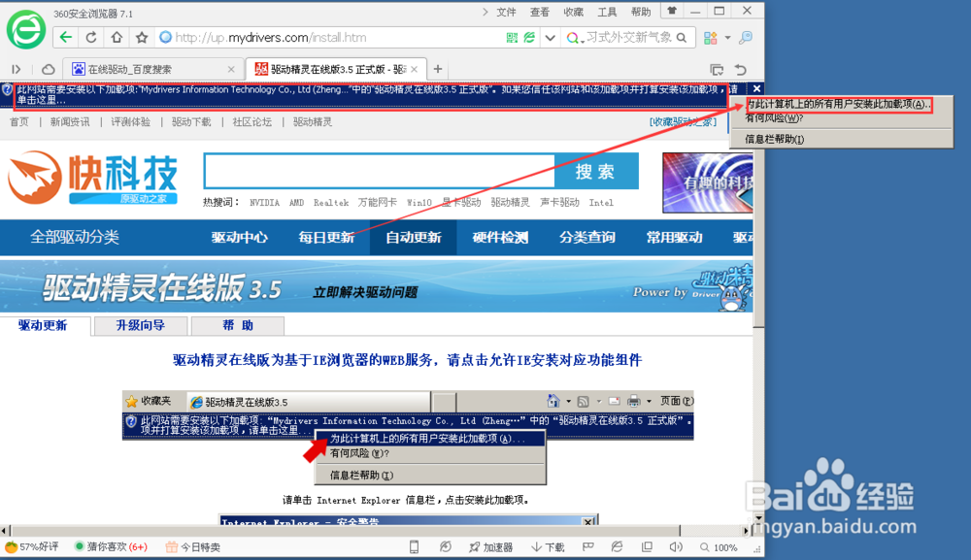Select 信息栏帮助 menu entry

point(774,139)
